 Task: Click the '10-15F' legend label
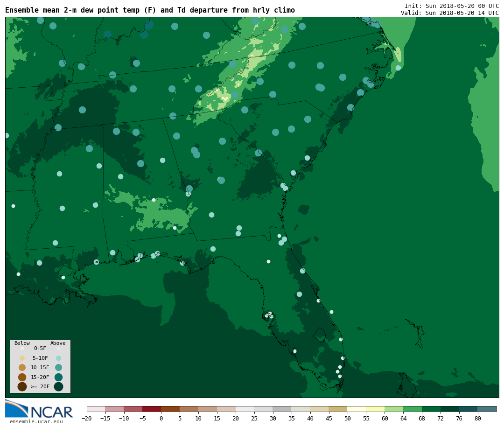(x=40, y=367)
